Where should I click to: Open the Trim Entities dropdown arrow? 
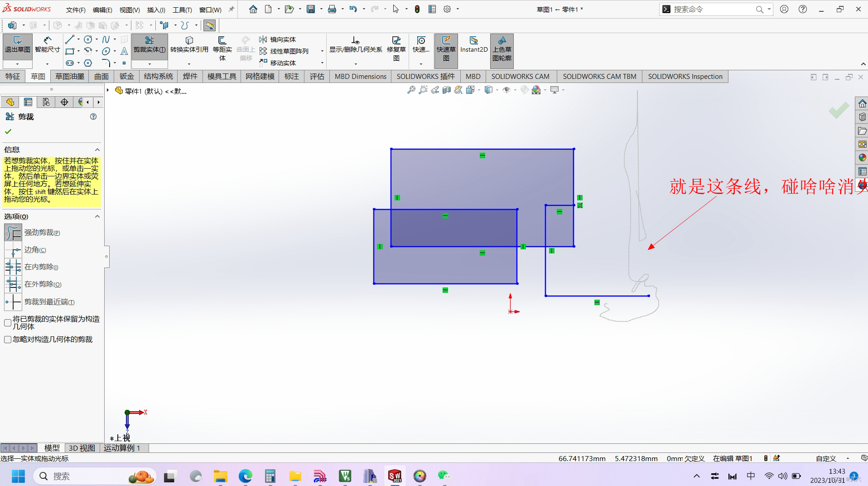pyautogui.click(x=149, y=64)
